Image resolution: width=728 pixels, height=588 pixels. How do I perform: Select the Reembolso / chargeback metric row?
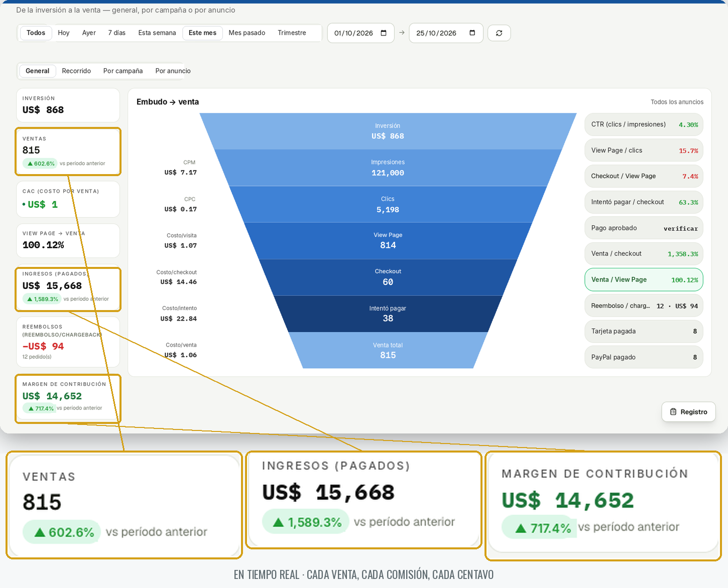pyautogui.click(x=644, y=306)
